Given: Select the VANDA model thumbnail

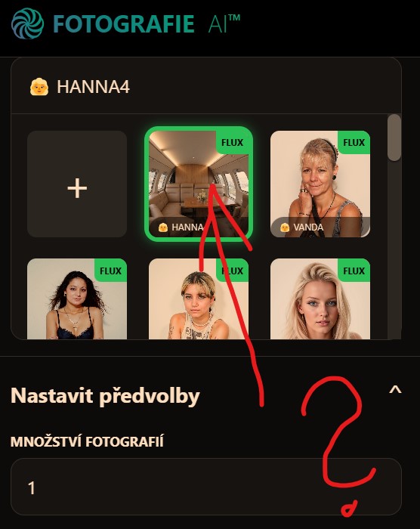Looking at the screenshot, I should pos(320,184).
